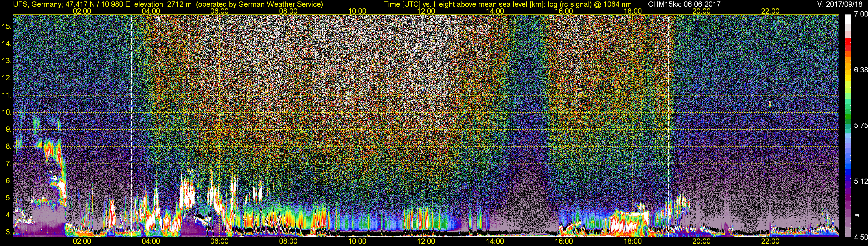Pick the 12:00 label on the top time axis
The image size is (868, 246).
pyautogui.click(x=426, y=11)
